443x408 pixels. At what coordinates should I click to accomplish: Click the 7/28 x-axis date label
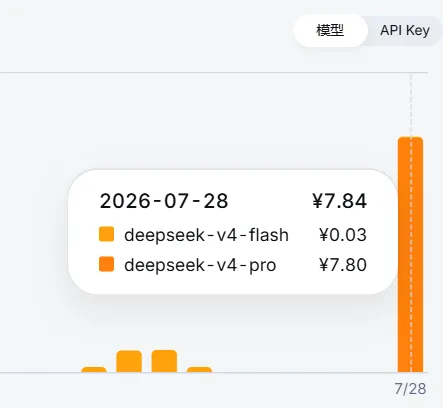click(x=410, y=389)
